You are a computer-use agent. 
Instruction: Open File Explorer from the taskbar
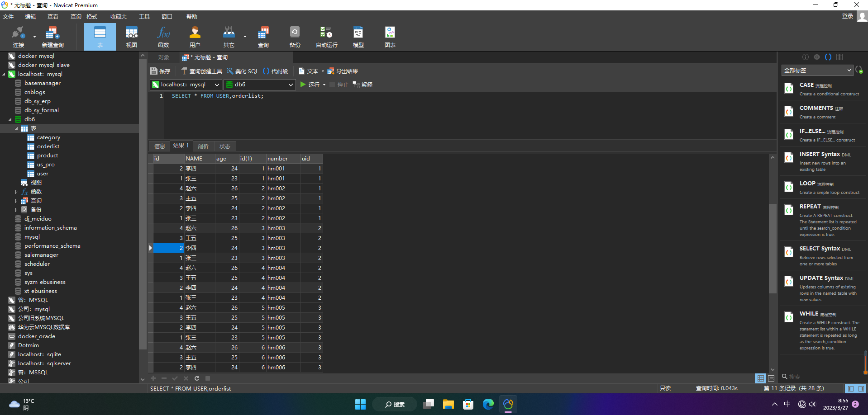coord(448,404)
